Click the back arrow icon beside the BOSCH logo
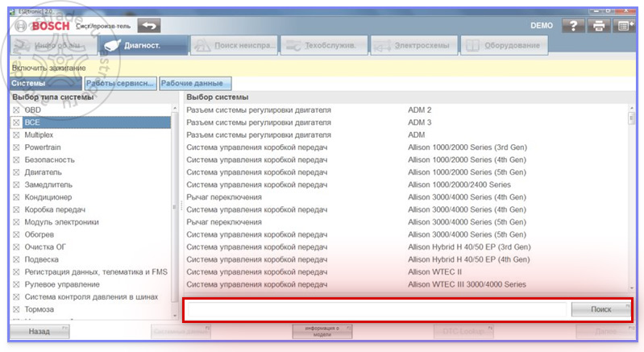This screenshot has height=352, width=644. (x=148, y=26)
